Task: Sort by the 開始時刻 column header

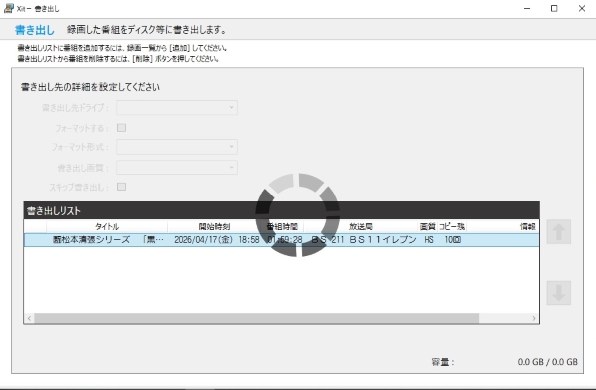Action: pyautogui.click(x=214, y=227)
